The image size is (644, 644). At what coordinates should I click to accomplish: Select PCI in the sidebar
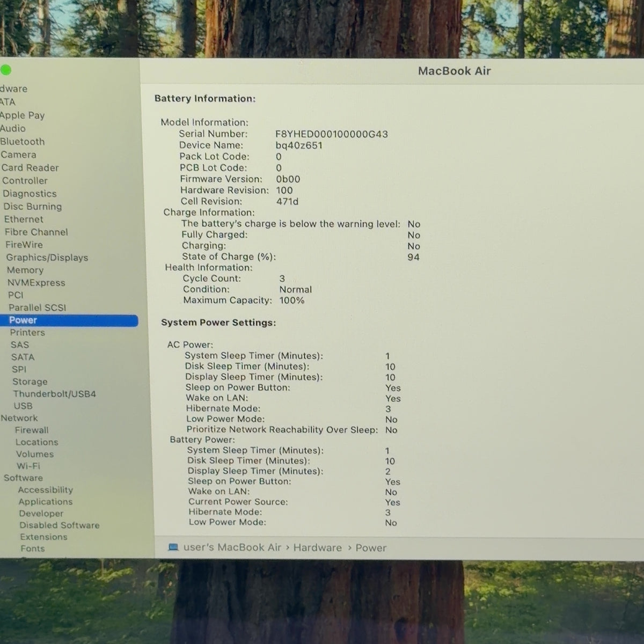tap(16, 295)
